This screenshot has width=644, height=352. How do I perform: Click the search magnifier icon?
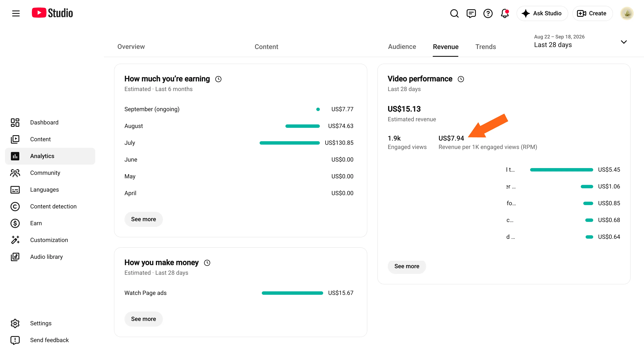(454, 13)
